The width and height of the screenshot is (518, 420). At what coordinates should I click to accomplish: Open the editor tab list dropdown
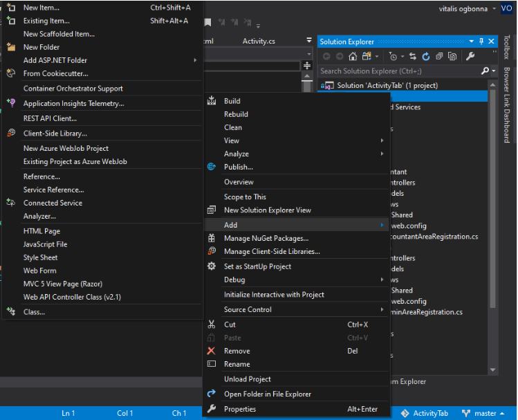coord(309,40)
